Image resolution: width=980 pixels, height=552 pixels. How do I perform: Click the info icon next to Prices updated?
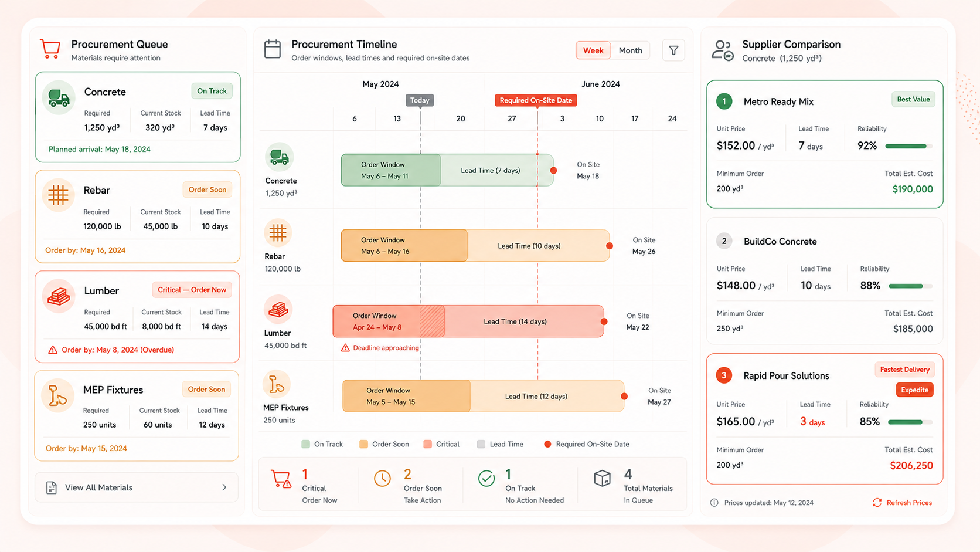tap(714, 503)
